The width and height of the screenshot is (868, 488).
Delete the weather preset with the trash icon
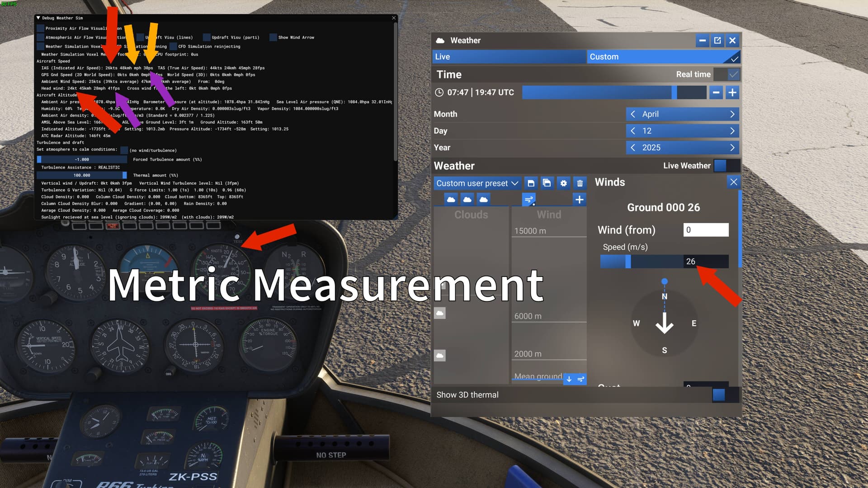coord(580,183)
